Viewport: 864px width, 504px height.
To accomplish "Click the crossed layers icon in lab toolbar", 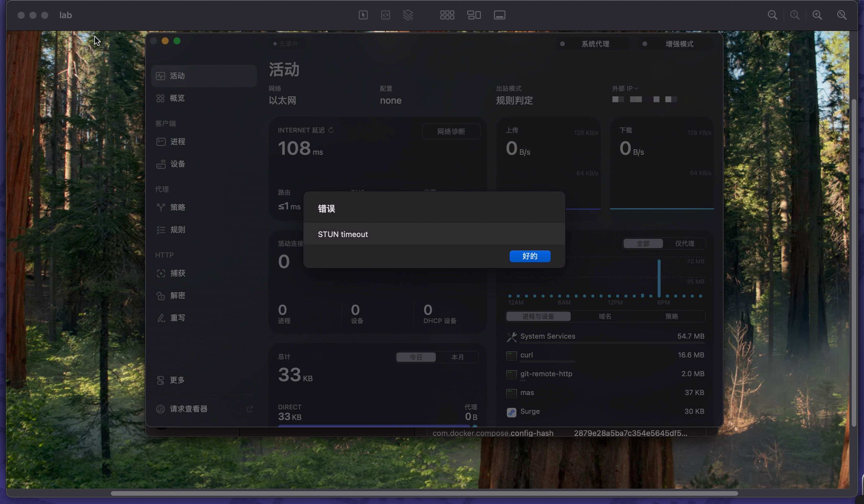I will tap(408, 15).
